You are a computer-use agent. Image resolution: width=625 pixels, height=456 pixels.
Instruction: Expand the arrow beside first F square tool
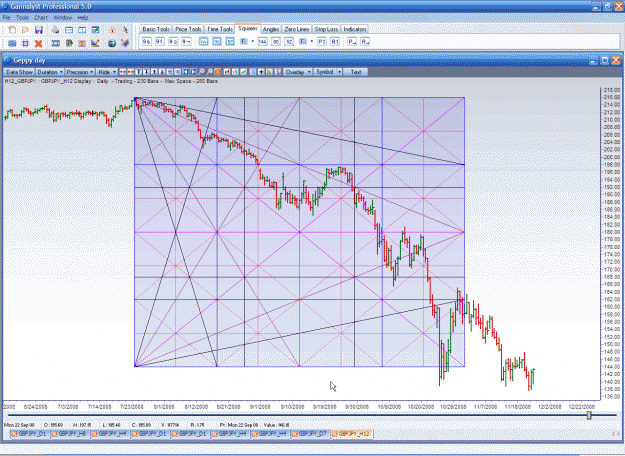[252, 41]
